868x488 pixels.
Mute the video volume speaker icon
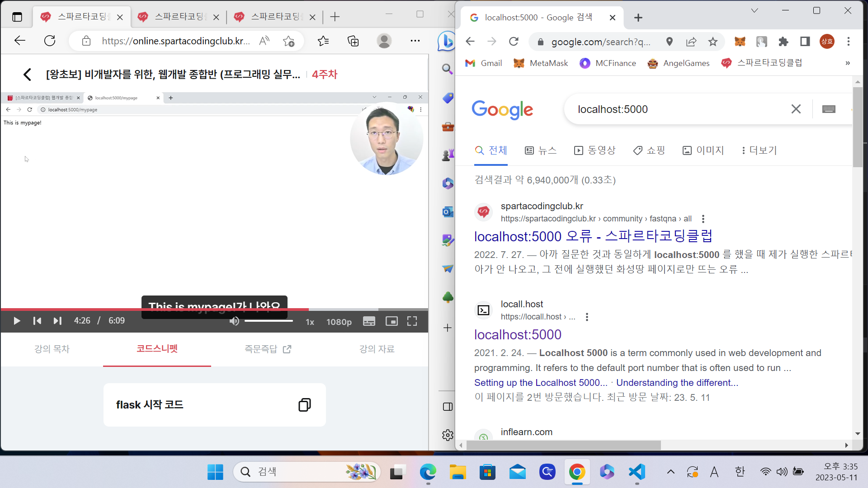pyautogui.click(x=234, y=321)
